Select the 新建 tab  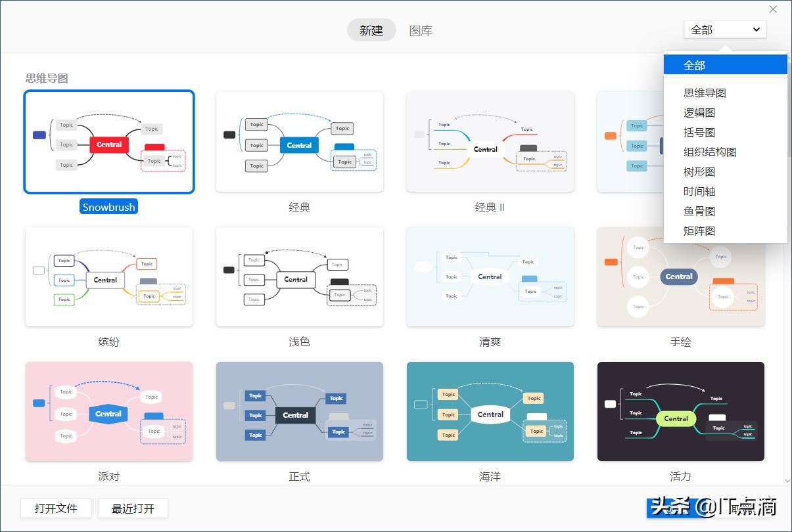pyautogui.click(x=371, y=30)
